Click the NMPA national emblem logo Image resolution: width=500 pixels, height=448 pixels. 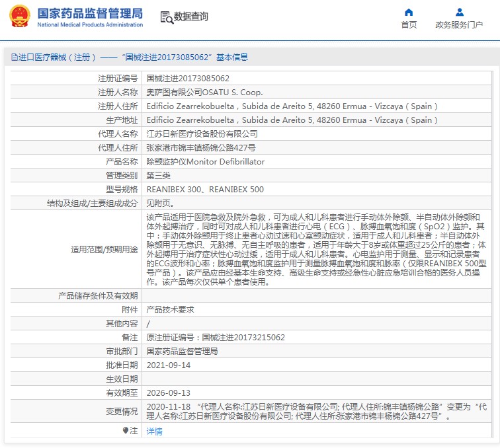(20, 17)
